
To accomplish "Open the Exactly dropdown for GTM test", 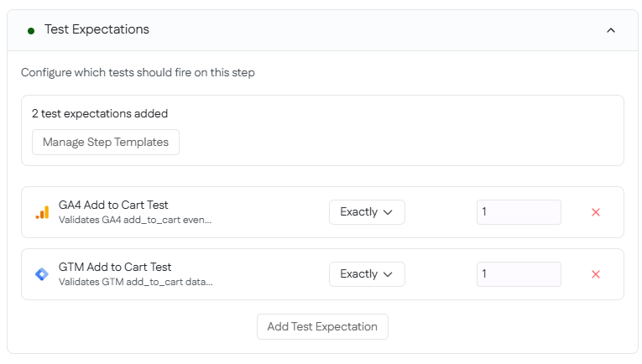I will [x=367, y=274].
